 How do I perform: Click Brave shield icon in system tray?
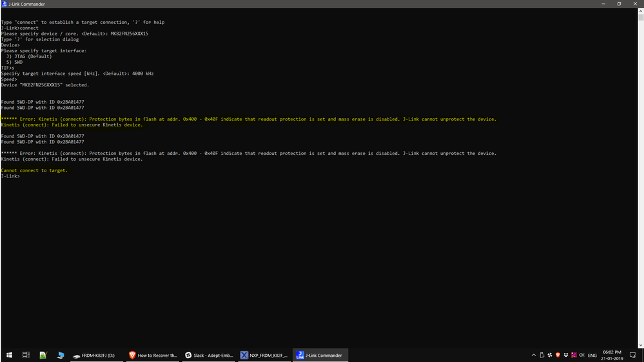pyautogui.click(x=558, y=355)
